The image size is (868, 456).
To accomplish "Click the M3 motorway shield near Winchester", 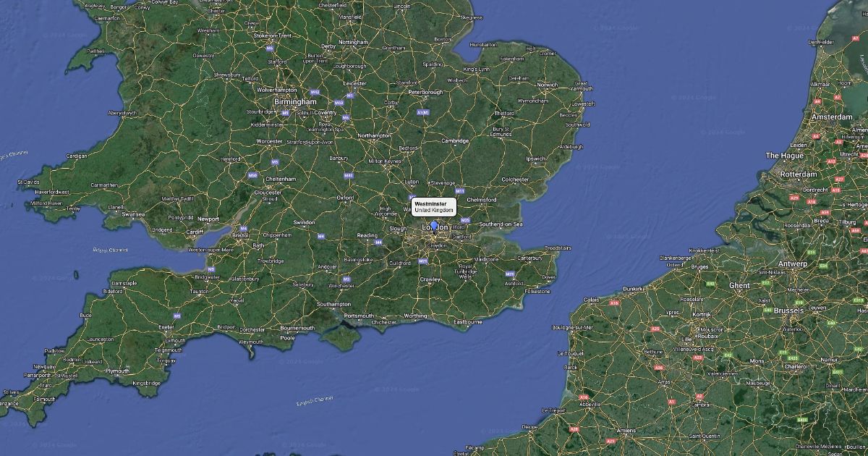I will click(x=346, y=279).
